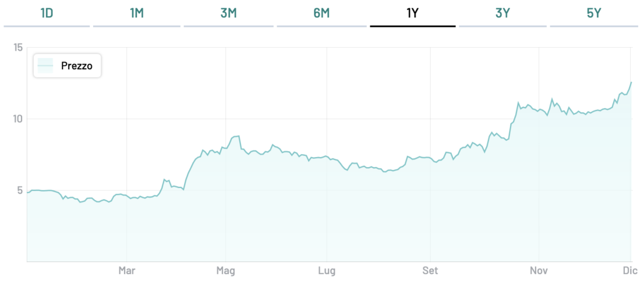The height and width of the screenshot is (295, 644).
Task: Select the 5Y period tab
Action: point(594,13)
